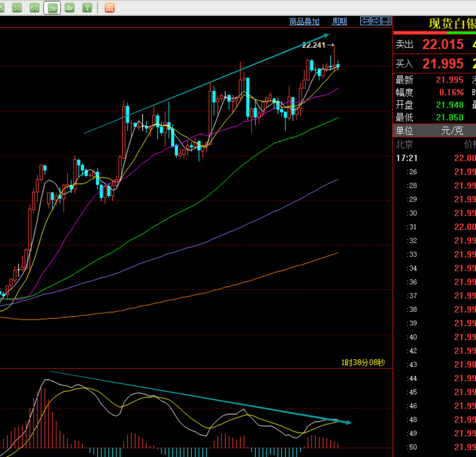Switch chart to 60-minute period
Viewport: 476px width, 457px height.
(x=34, y=8)
